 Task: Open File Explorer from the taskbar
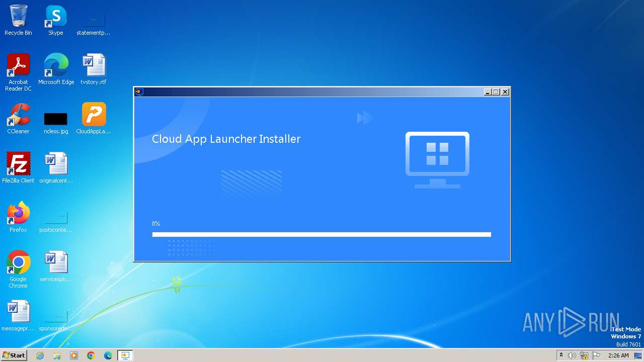coord(57,355)
